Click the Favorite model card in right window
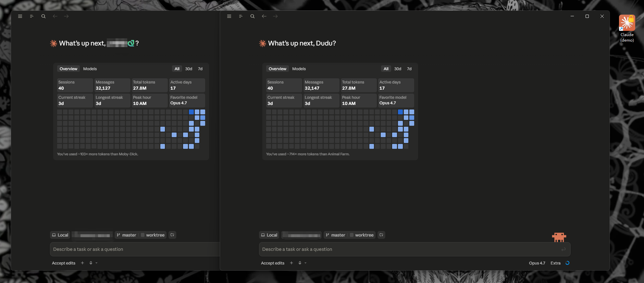Screen dimensions: 644x283 coord(396,100)
